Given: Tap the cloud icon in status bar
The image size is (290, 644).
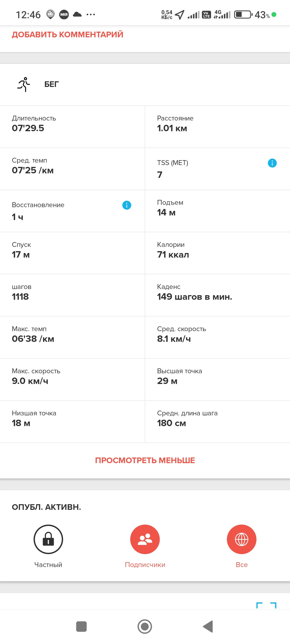Looking at the screenshot, I should (x=77, y=14).
